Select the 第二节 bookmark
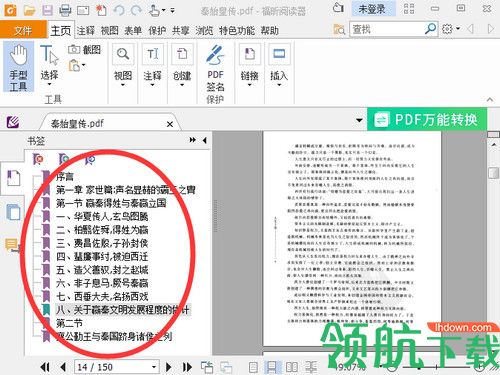The width and height of the screenshot is (500, 375). point(69,323)
